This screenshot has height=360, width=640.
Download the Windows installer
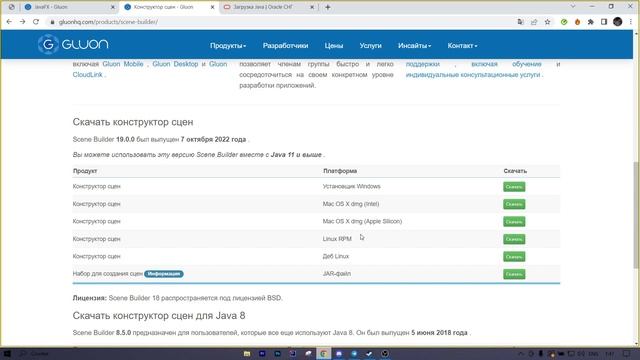coord(514,187)
